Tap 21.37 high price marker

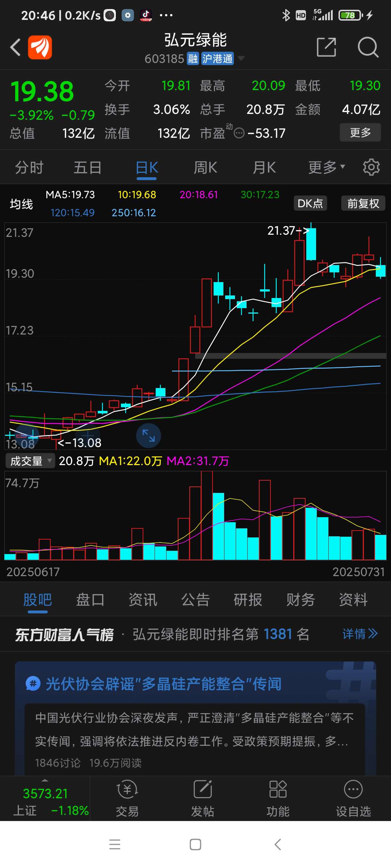(288, 230)
